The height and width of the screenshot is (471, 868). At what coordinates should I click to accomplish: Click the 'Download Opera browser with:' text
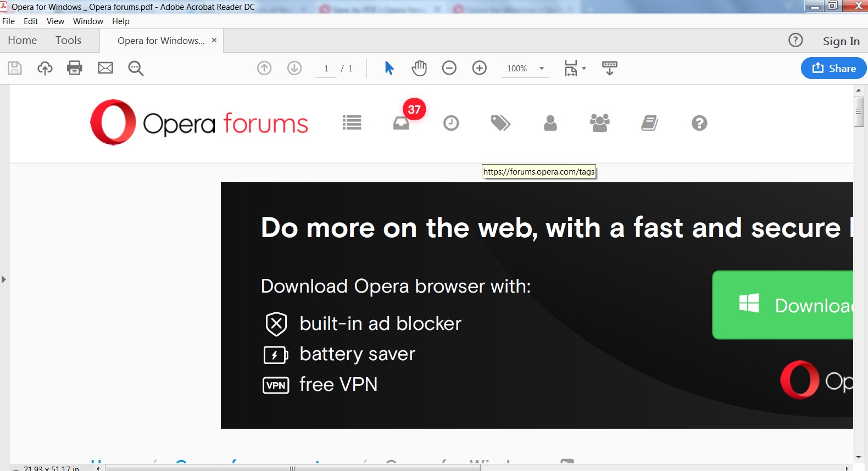pos(396,286)
